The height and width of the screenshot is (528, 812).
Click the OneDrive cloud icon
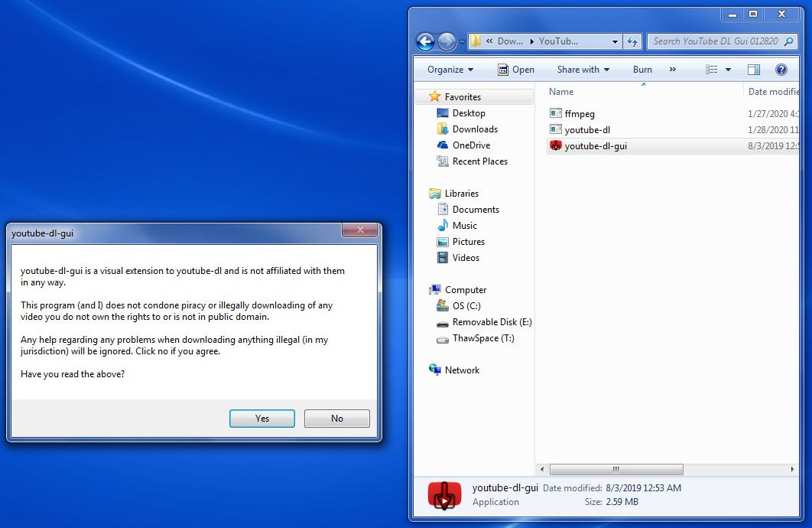442,145
